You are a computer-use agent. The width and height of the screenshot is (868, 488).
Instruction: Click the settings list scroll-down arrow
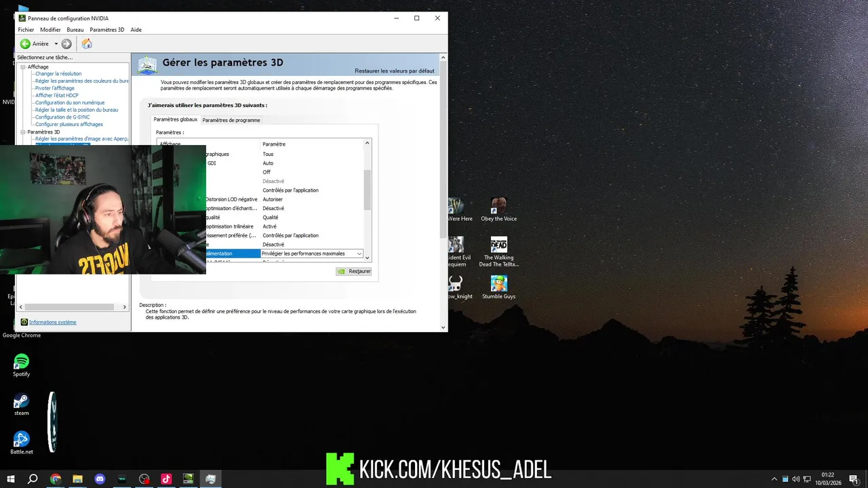368,258
